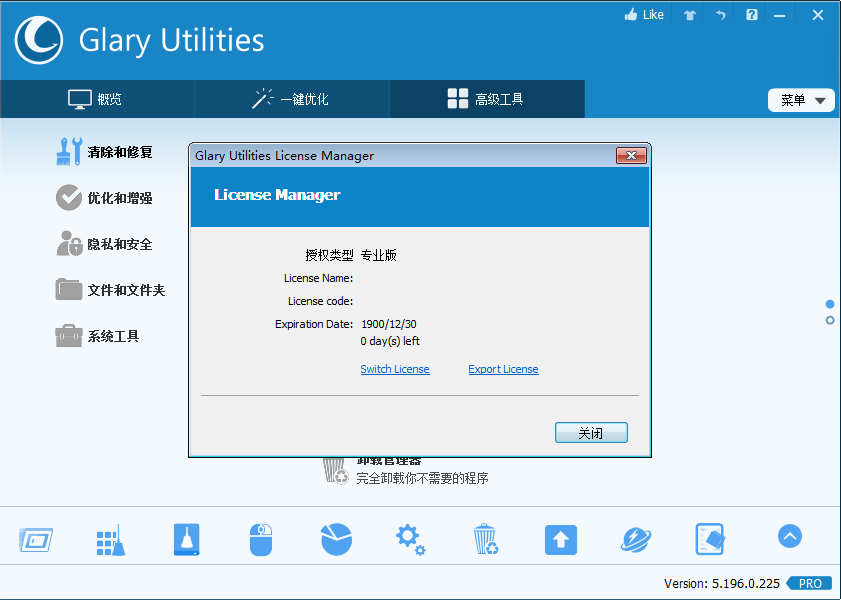Click the planet-shaped tool icon in bottom bar
Viewport: 841px width, 601px height.
pos(635,539)
